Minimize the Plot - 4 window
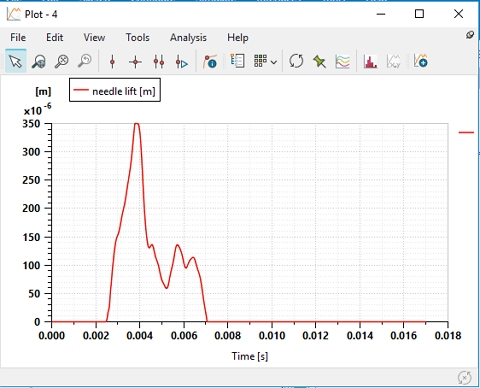 point(381,14)
